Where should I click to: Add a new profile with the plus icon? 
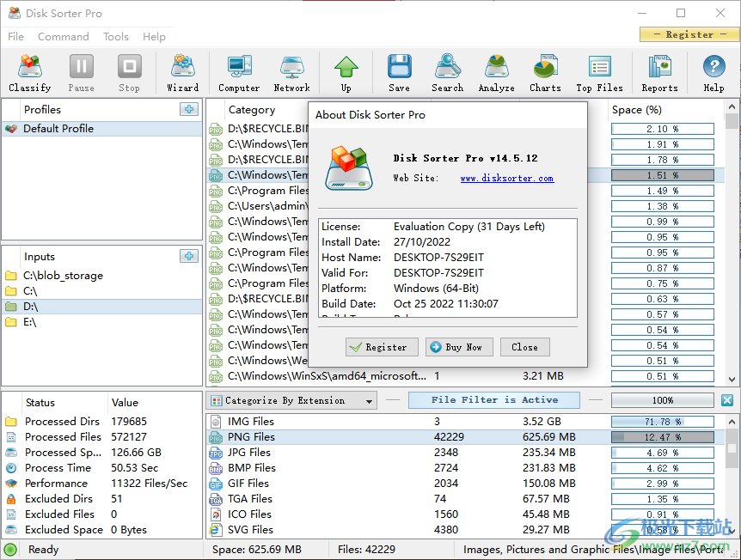[x=189, y=109]
